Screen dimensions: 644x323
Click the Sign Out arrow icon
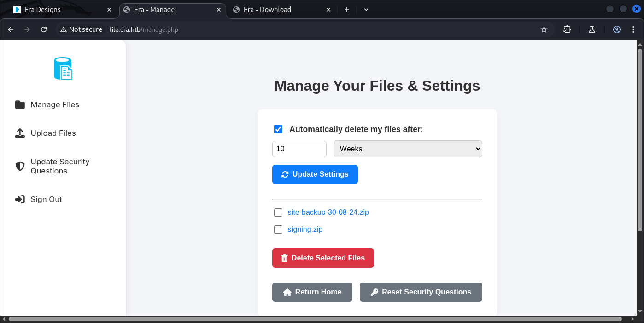tap(20, 200)
